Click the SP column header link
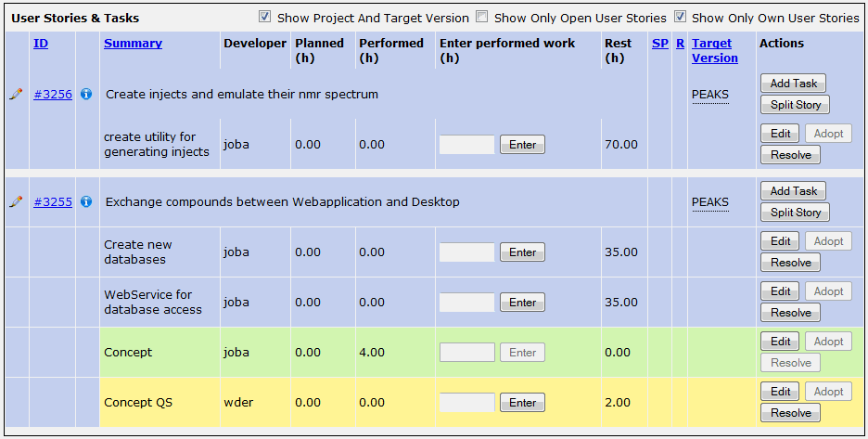The width and height of the screenshot is (868, 439). tap(659, 44)
